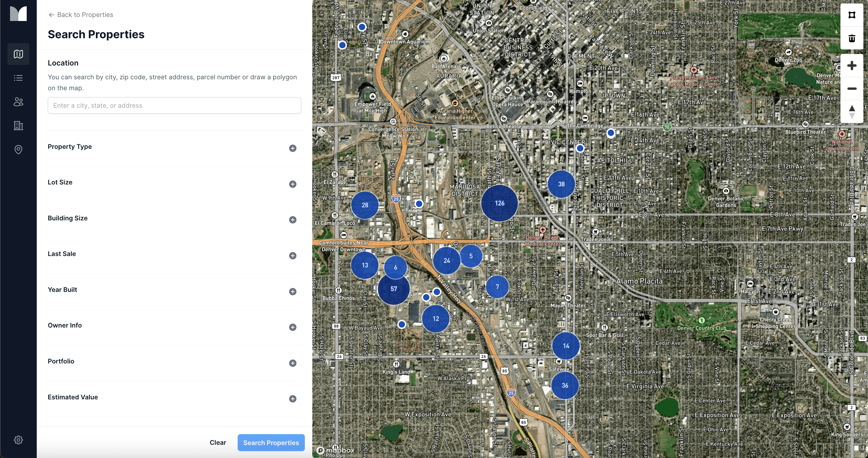Screen dimensions: 868x458
Task: Select the map view icon in the sidebar
Action: pos(18,54)
